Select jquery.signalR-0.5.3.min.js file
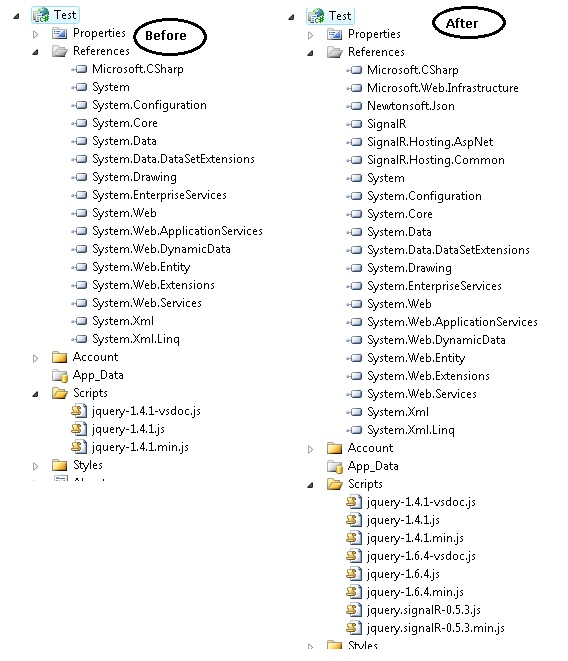Image resolution: width=568 pixels, height=661 pixels. [436, 628]
